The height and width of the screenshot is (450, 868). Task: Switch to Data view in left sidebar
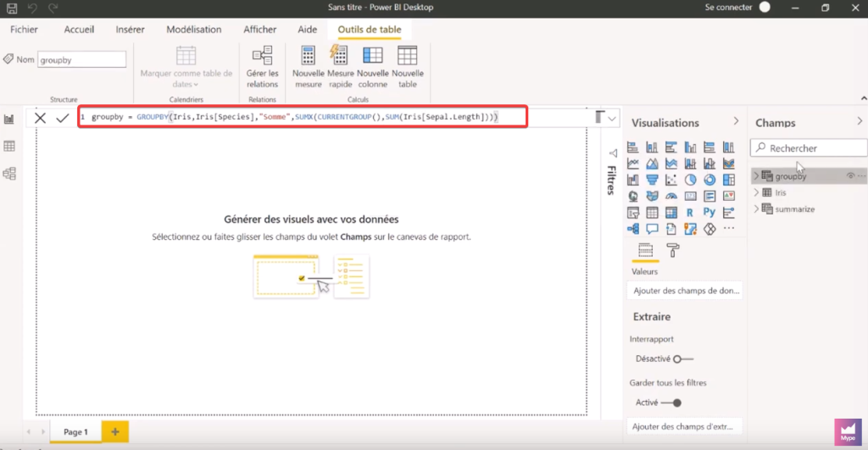(x=9, y=146)
